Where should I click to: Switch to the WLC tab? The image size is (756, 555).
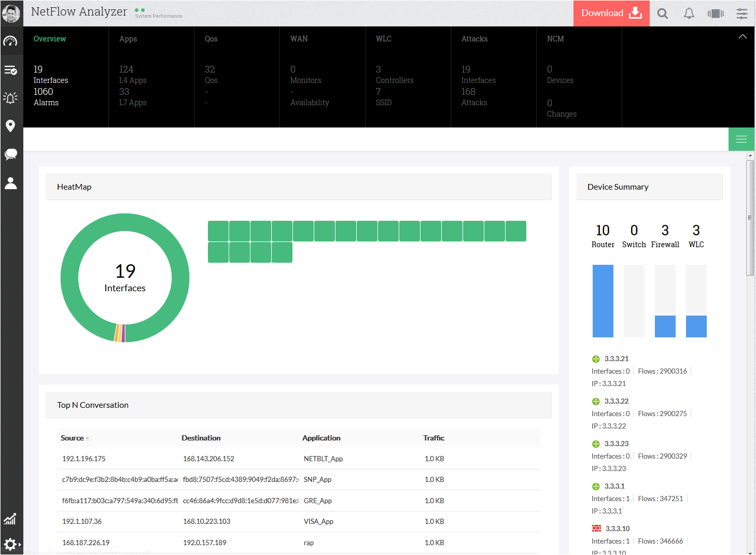point(384,39)
